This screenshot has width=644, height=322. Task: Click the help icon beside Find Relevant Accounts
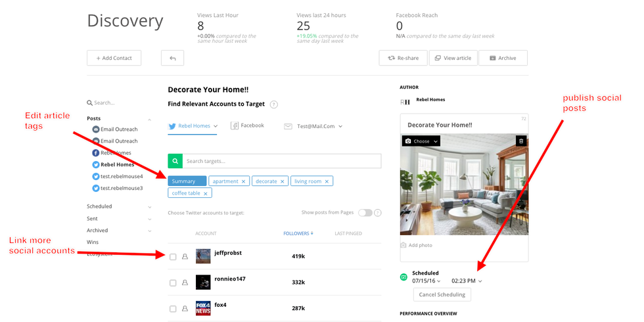273,104
